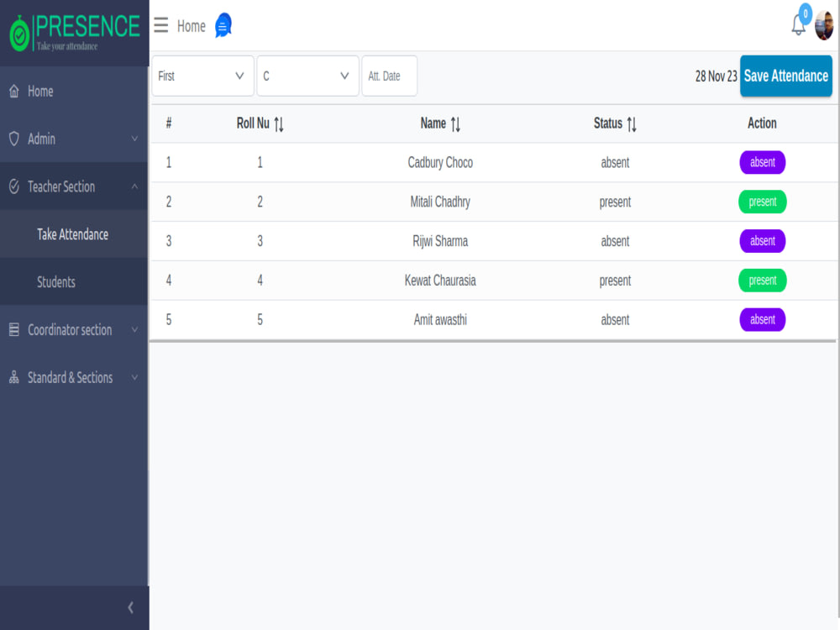Click the name Kewat Chaurasia
The image size is (840, 630).
[x=440, y=281]
